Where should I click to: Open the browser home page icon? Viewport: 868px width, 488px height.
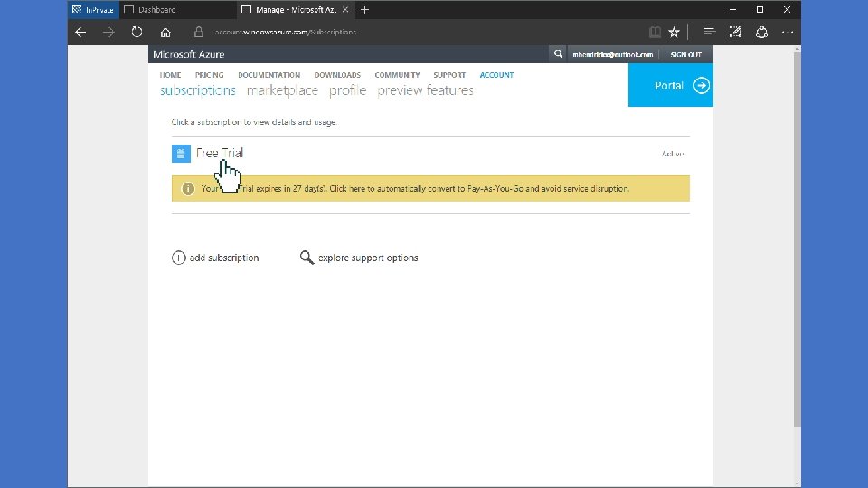(x=165, y=33)
